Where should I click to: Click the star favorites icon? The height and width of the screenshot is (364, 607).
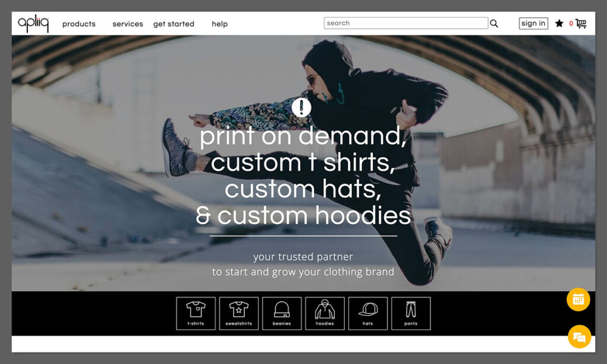(x=559, y=24)
